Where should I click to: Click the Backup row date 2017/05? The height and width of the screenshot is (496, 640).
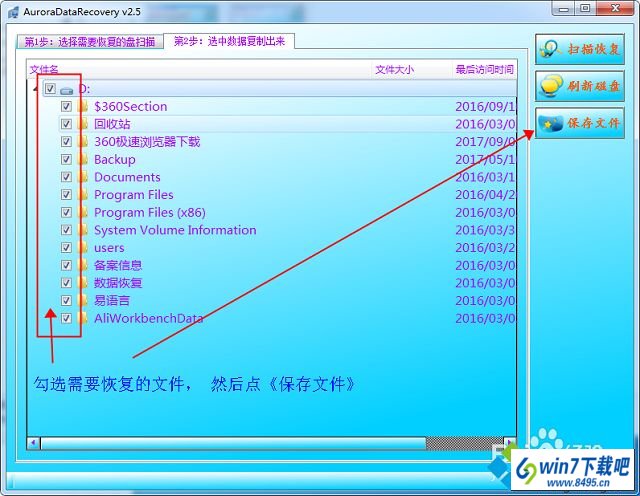(485, 160)
